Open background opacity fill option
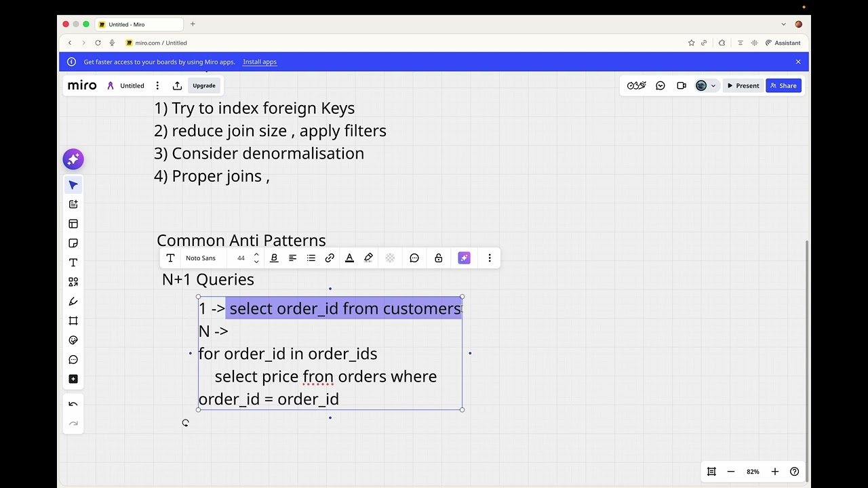This screenshot has height=488, width=868. pos(390,258)
